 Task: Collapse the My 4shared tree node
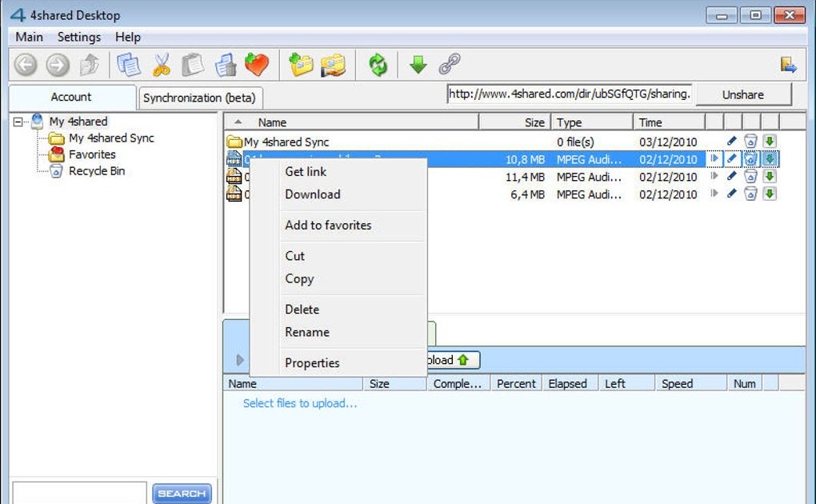pyautogui.click(x=18, y=122)
